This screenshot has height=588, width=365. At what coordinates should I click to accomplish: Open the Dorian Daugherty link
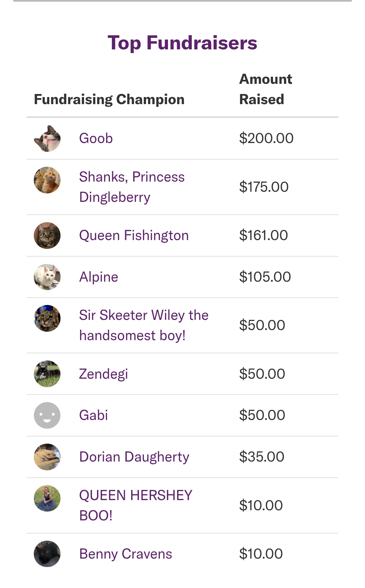[134, 457]
